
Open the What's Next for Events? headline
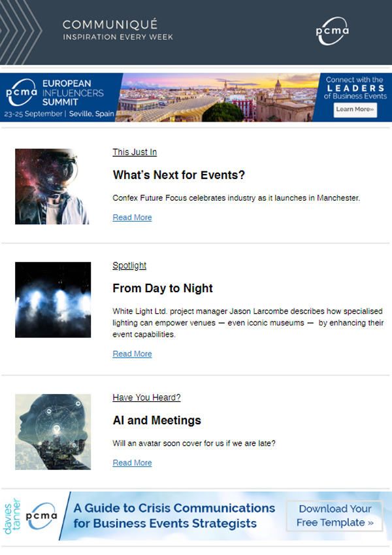(178, 175)
